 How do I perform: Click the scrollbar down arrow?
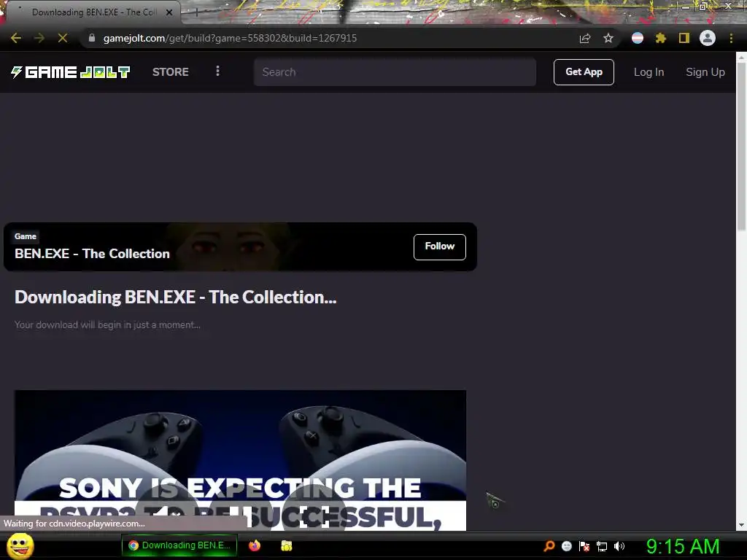coord(741,525)
